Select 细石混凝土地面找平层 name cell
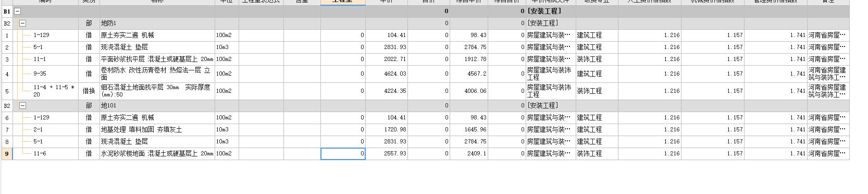 point(157,91)
